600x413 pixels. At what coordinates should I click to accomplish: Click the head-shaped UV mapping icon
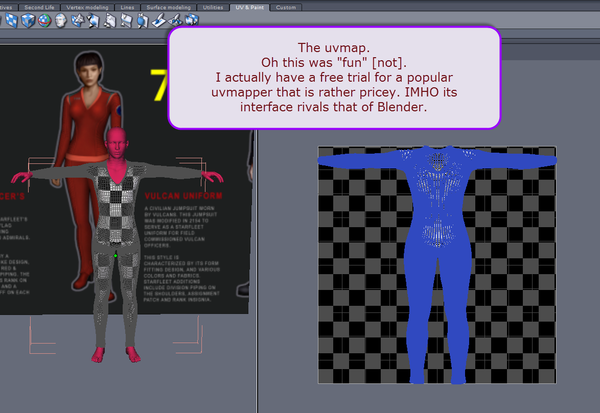61,20
